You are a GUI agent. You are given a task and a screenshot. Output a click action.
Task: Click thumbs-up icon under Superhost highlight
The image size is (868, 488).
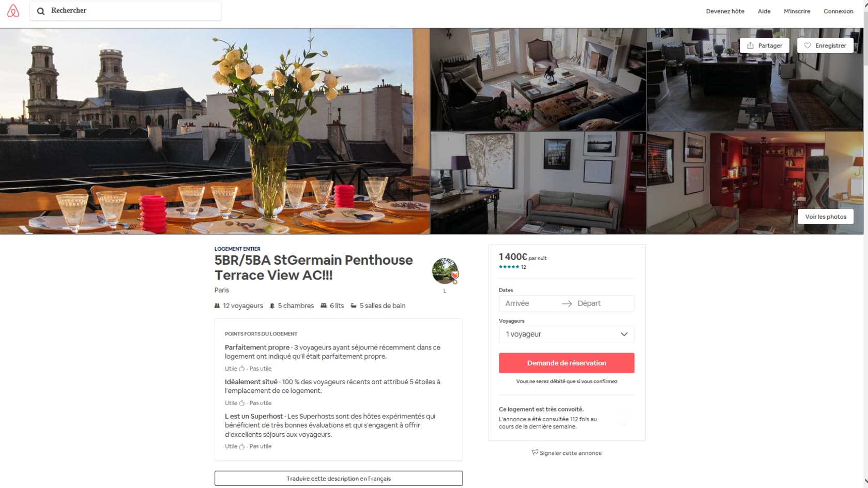(x=241, y=446)
